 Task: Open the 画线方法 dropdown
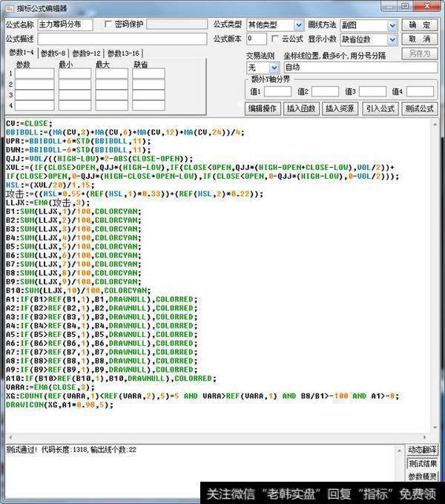[x=392, y=25]
